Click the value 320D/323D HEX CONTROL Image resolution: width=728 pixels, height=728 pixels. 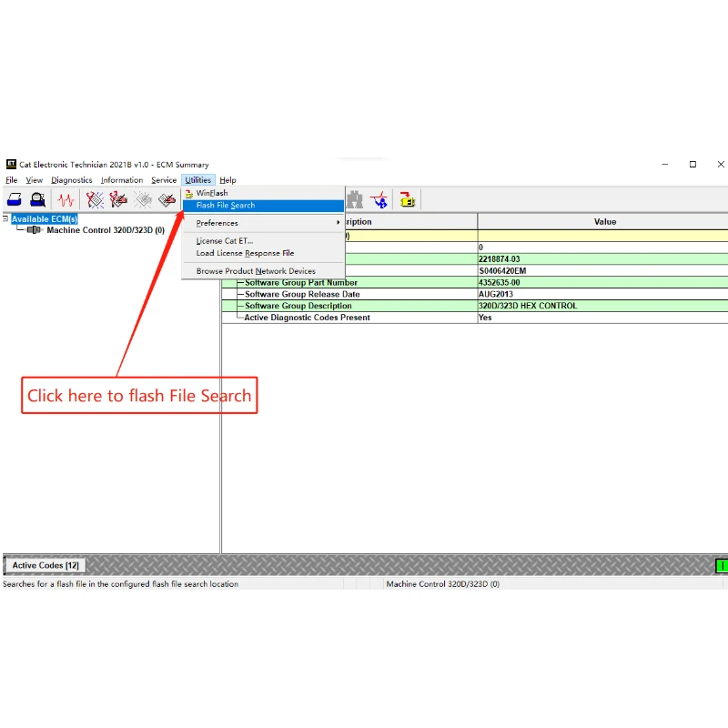[528, 306]
